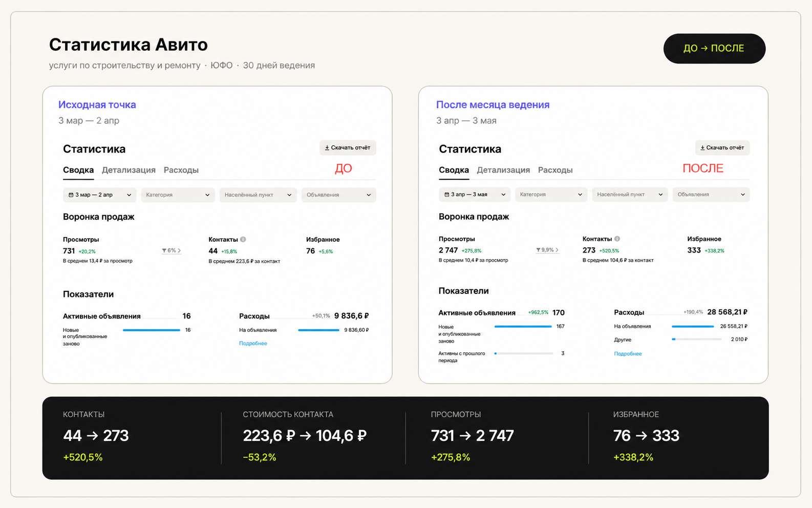Click the Другие expenses bar showing 2 010 ₽
Viewport: 812px width, 508px height.
point(697,339)
